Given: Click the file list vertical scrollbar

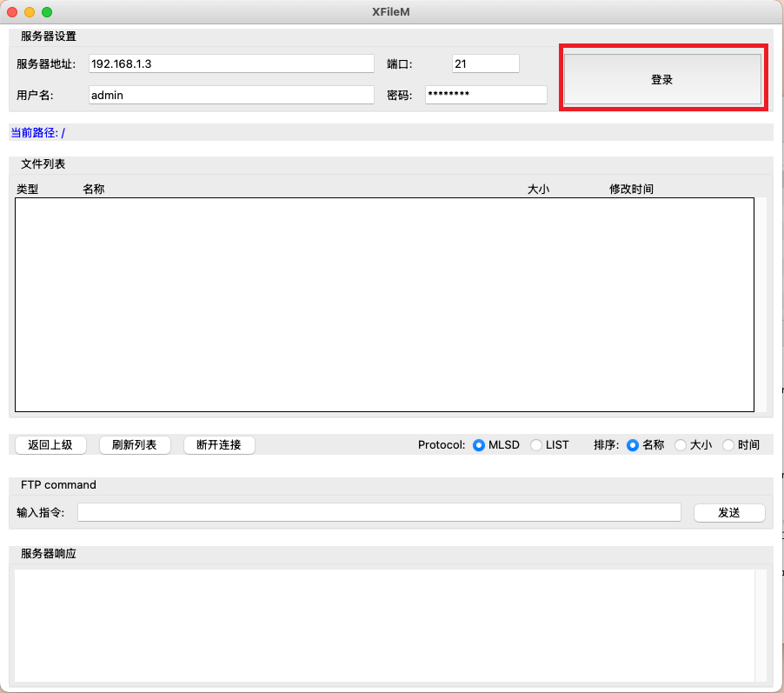Looking at the screenshot, I should pos(761,304).
